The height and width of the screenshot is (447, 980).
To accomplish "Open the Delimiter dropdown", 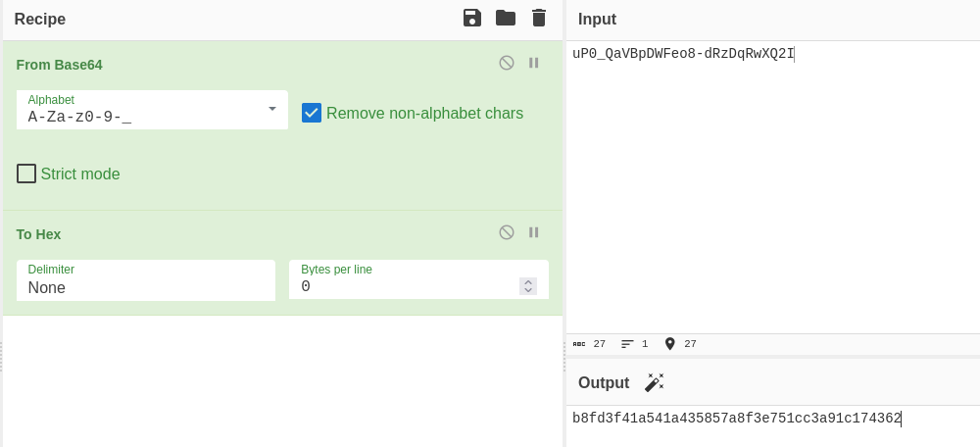I will pyautogui.click(x=145, y=280).
